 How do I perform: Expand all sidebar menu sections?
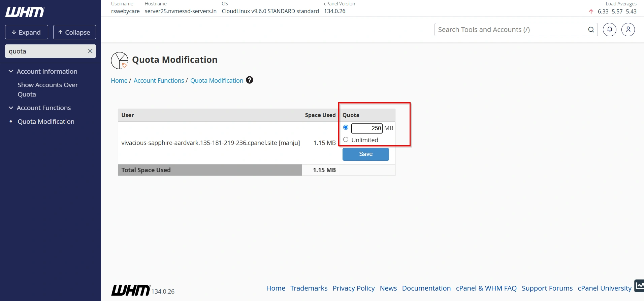(27, 32)
